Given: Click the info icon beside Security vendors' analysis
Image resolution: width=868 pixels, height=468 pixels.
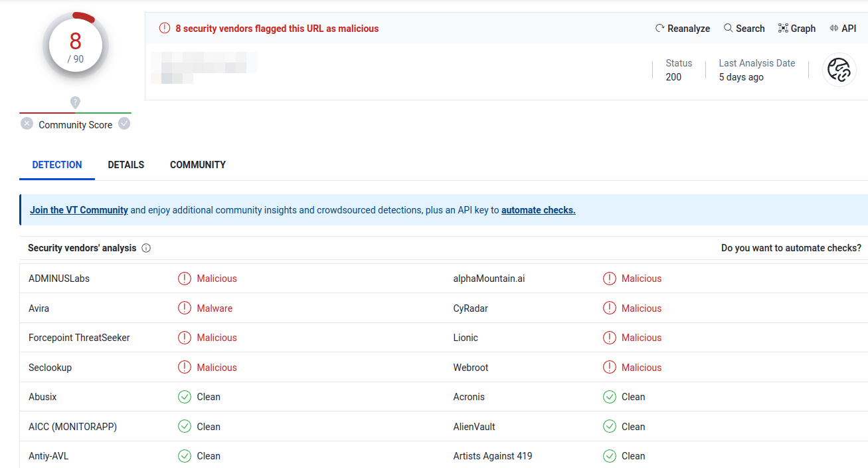Looking at the screenshot, I should pos(146,248).
